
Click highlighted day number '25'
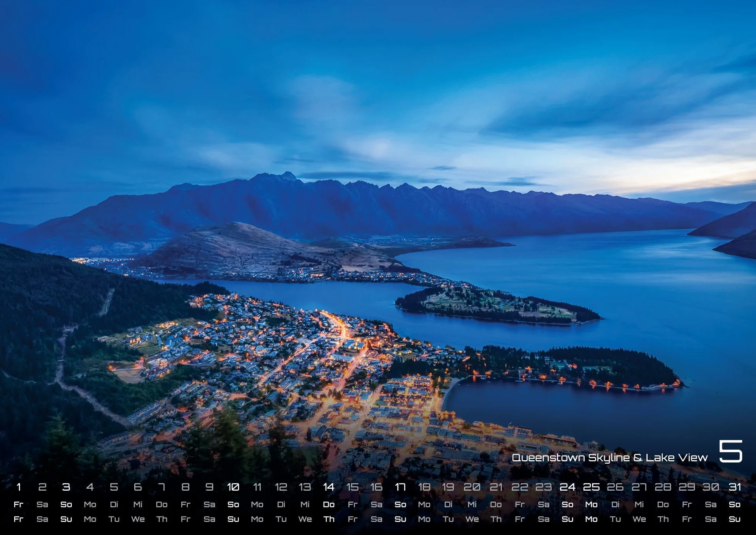(591, 487)
